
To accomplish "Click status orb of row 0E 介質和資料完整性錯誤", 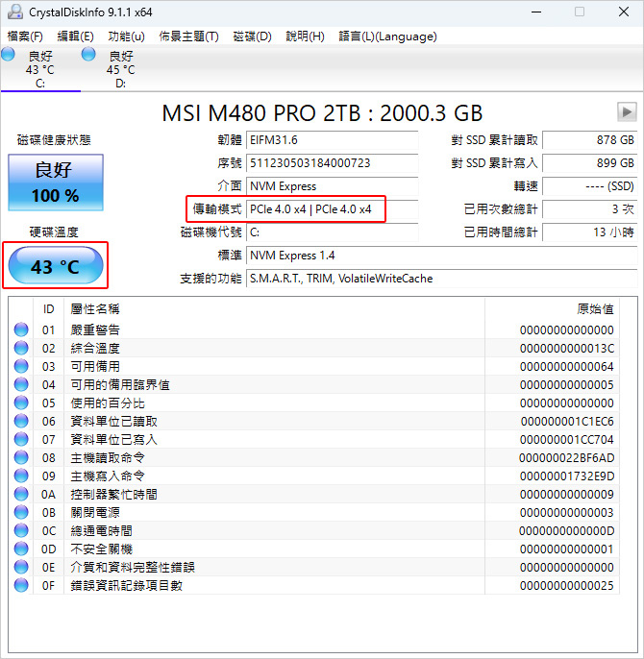I will point(21,568).
